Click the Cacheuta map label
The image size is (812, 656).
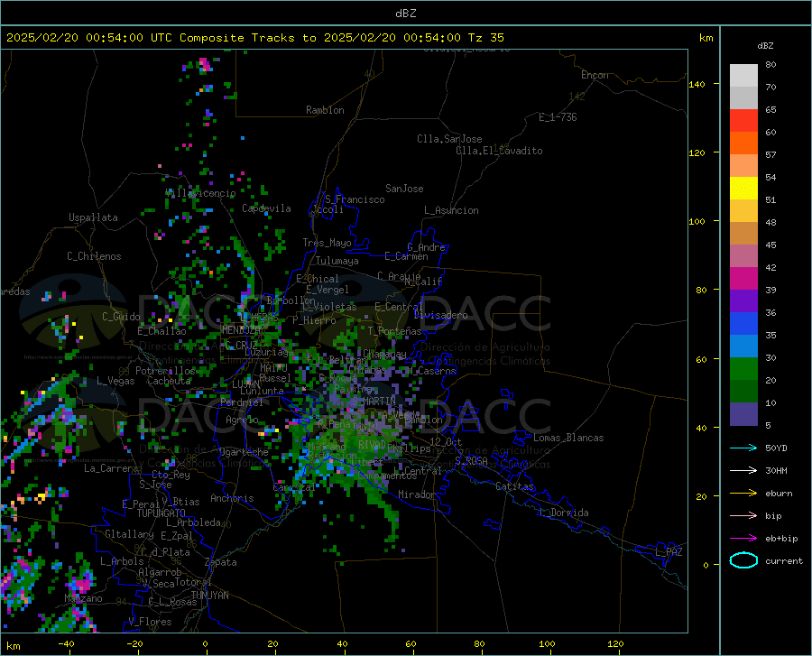click(170, 381)
